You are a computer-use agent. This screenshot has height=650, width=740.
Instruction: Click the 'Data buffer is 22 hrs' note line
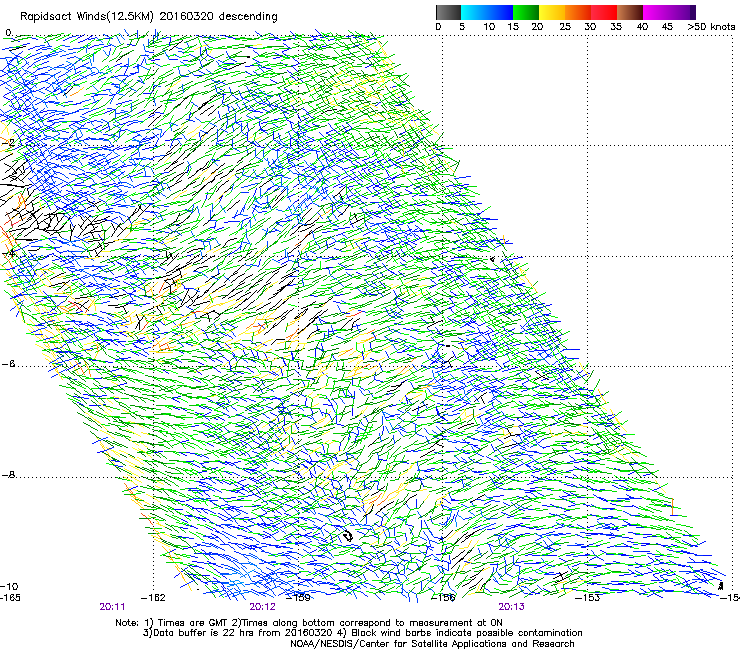tap(362, 633)
